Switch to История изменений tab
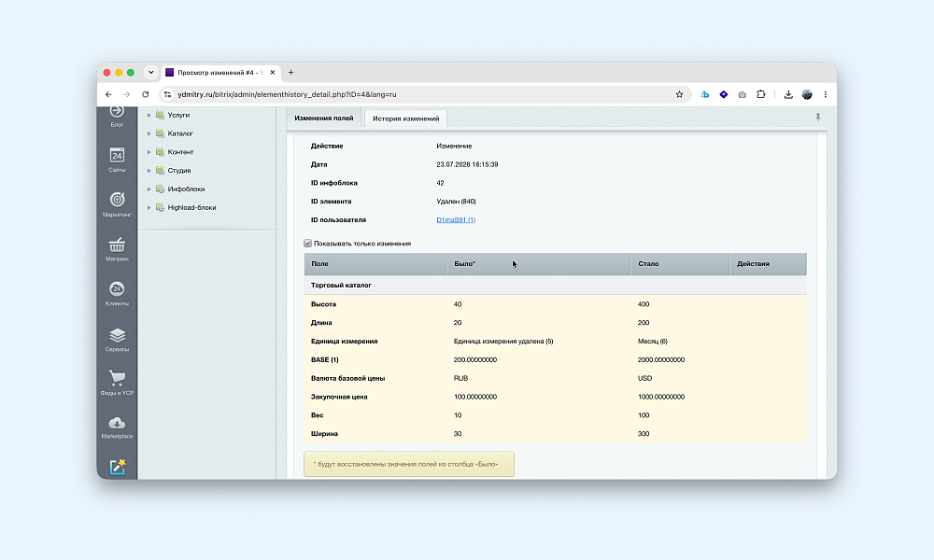Image resolution: width=934 pixels, height=560 pixels. pyautogui.click(x=405, y=118)
